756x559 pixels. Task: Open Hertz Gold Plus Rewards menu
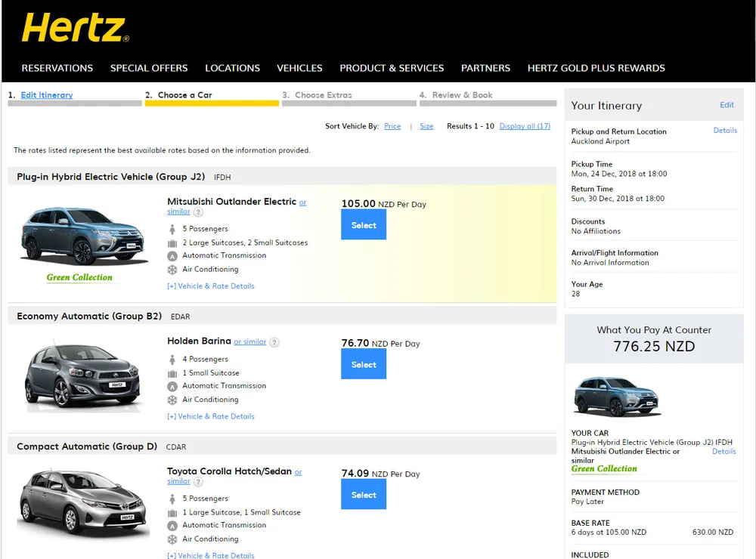click(596, 68)
